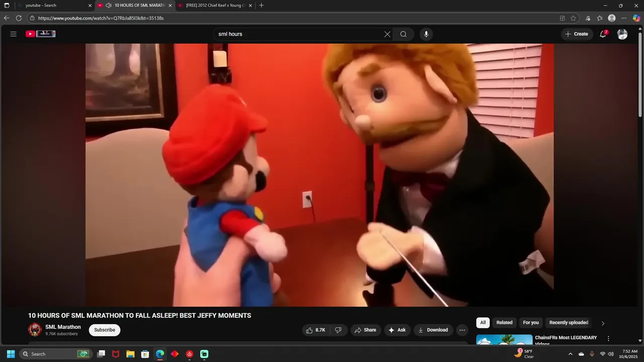Open Microsoft Edge from the taskbar

pyautogui.click(x=160, y=354)
